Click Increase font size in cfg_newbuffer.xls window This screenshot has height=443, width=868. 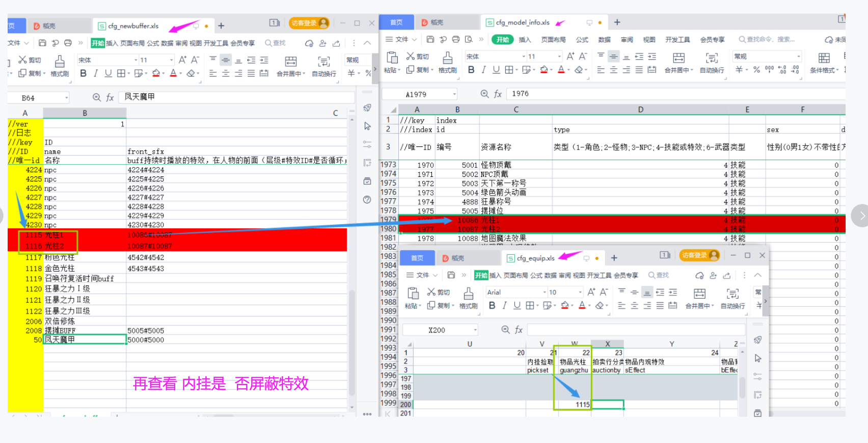pos(182,60)
